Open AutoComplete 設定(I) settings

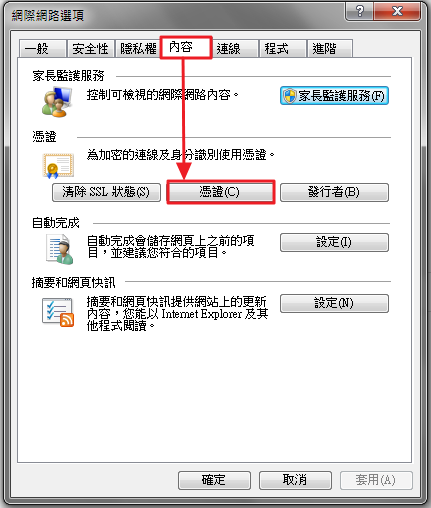(334, 242)
